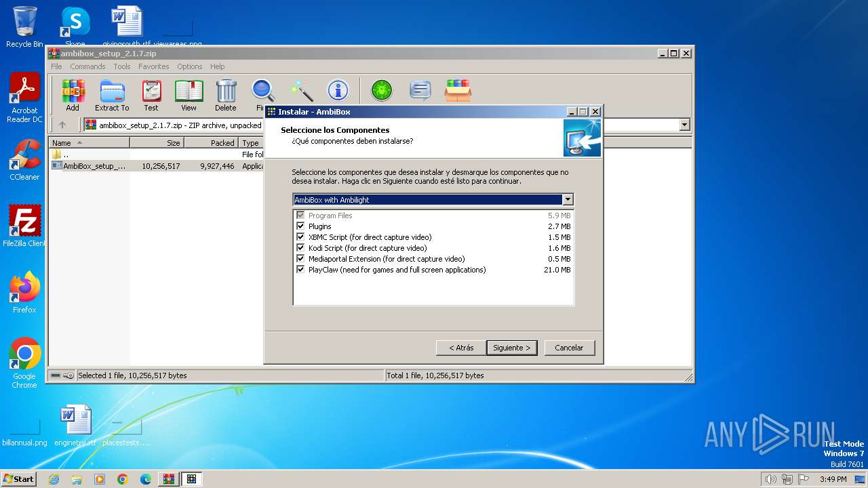This screenshot has height=488, width=868.
Task: Click the Start button
Action: coord(18,479)
